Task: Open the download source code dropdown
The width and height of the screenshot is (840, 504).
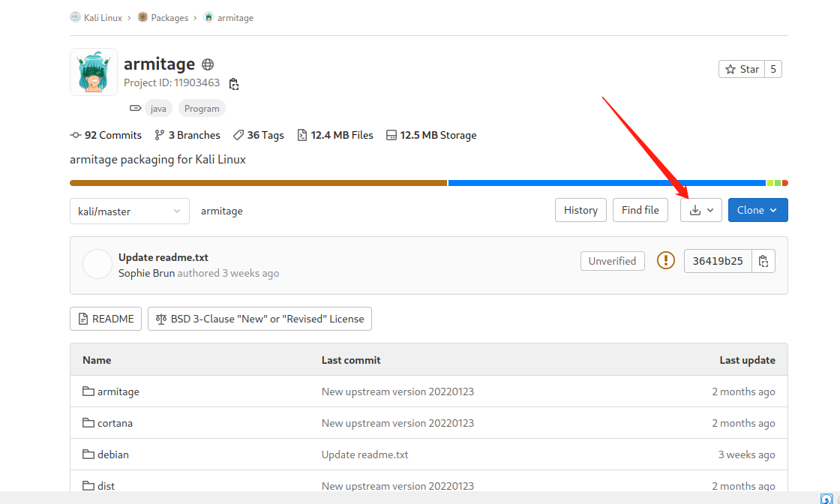Action: (x=701, y=210)
